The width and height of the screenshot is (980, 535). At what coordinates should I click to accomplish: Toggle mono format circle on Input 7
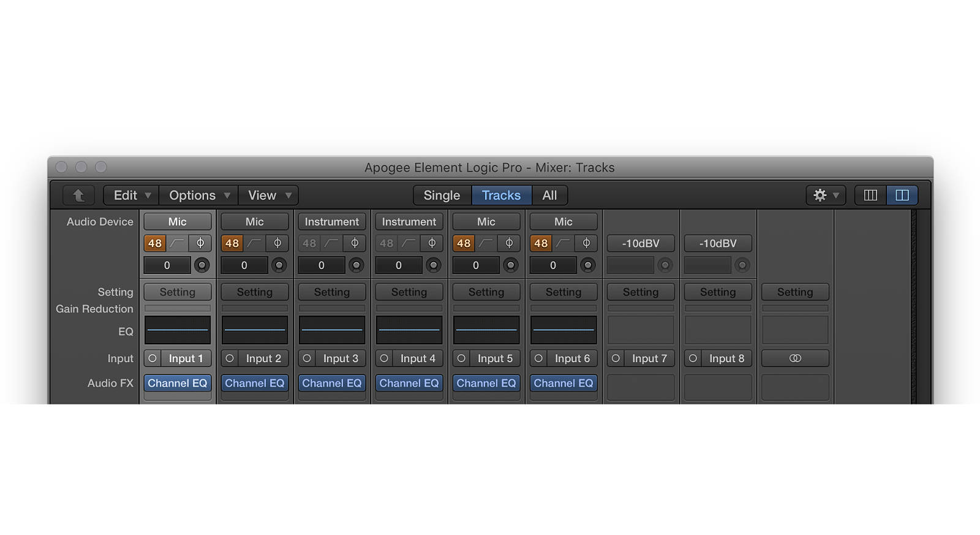(616, 359)
